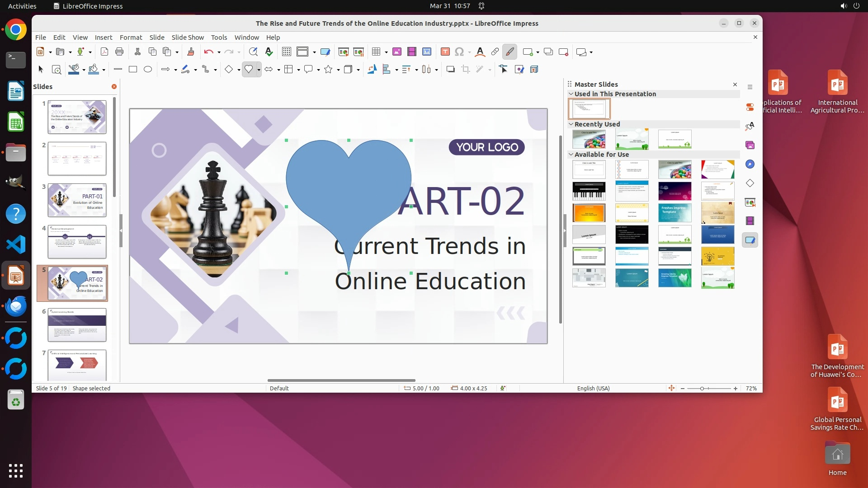Screen dimensions: 868x488
Task: Open the Slide Show menu
Action: [x=188, y=38]
